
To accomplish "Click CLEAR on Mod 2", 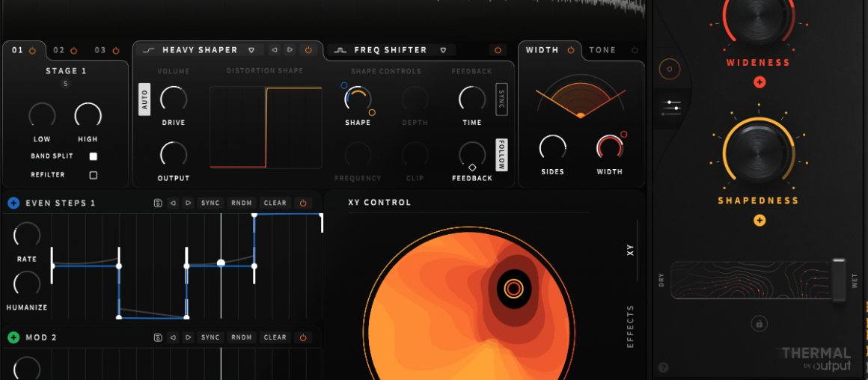I will click(x=275, y=337).
